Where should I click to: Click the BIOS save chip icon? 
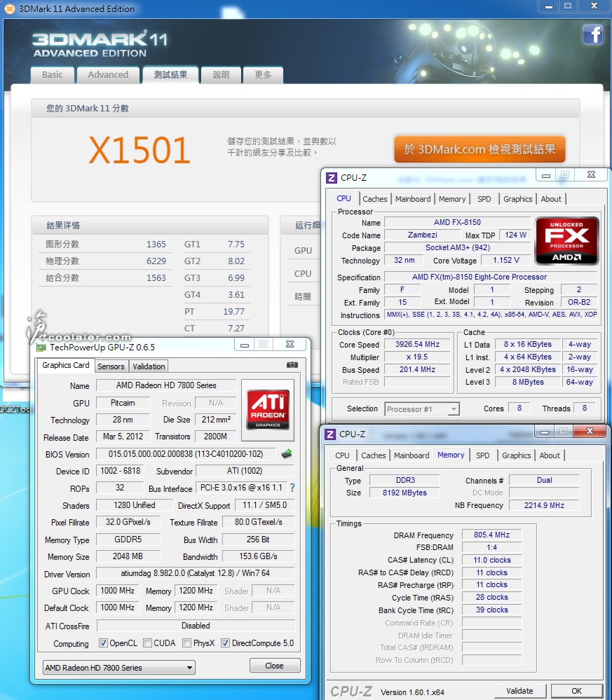[287, 454]
